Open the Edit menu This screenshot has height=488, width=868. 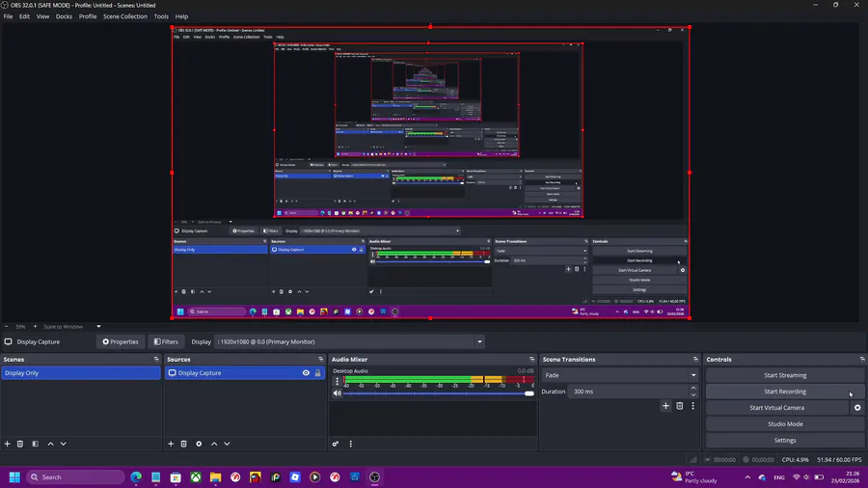coord(24,16)
